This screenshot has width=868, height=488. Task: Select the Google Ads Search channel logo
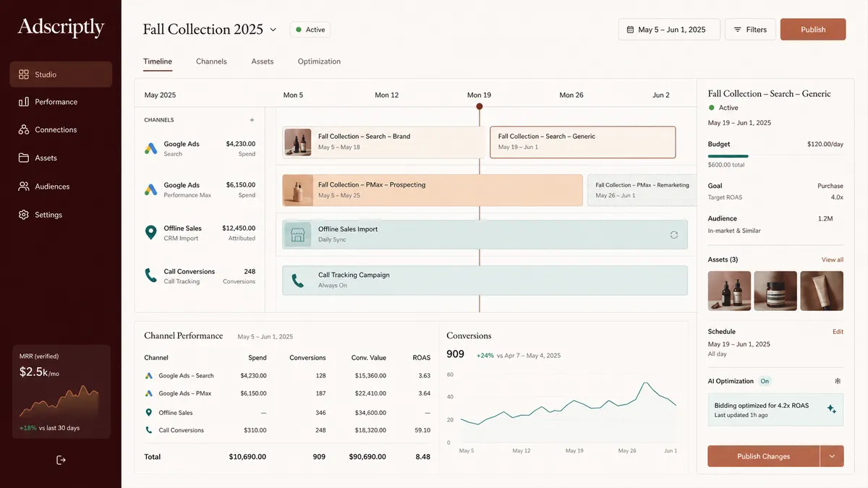point(150,148)
